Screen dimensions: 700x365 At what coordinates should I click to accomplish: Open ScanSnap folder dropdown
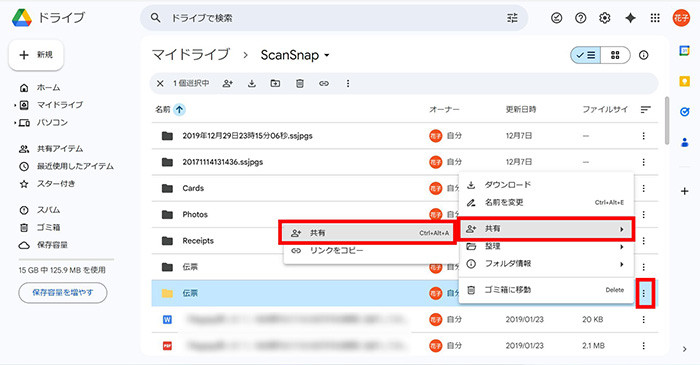tap(327, 55)
